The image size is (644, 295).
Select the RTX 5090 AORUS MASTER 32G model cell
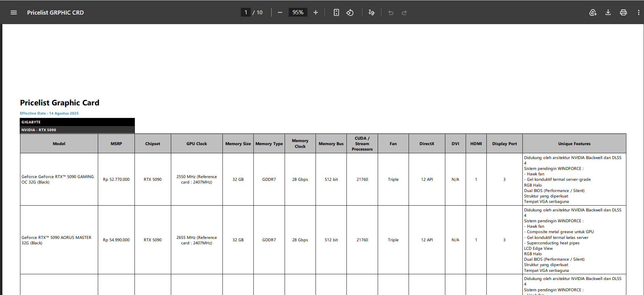point(59,240)
